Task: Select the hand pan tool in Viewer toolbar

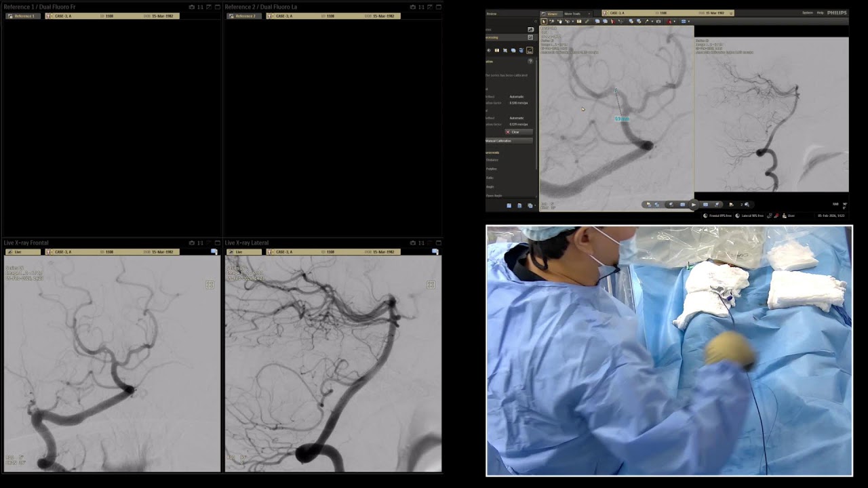Action: [x=559, y=22]
